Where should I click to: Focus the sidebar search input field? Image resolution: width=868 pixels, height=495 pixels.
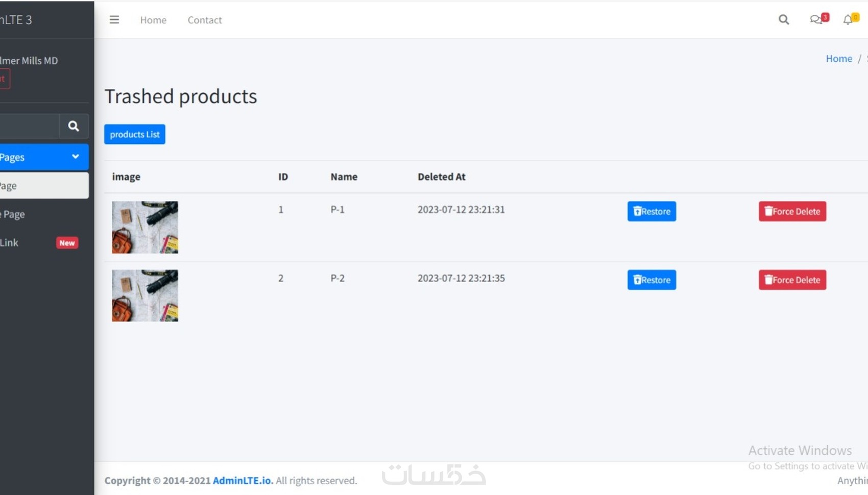point(29,126)
